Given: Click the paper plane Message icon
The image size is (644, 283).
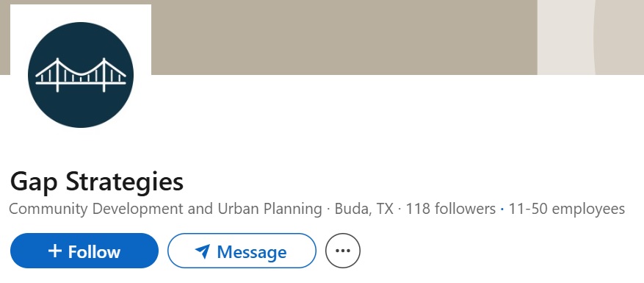Looking at the screenshot, I should (x=203, y=251).
